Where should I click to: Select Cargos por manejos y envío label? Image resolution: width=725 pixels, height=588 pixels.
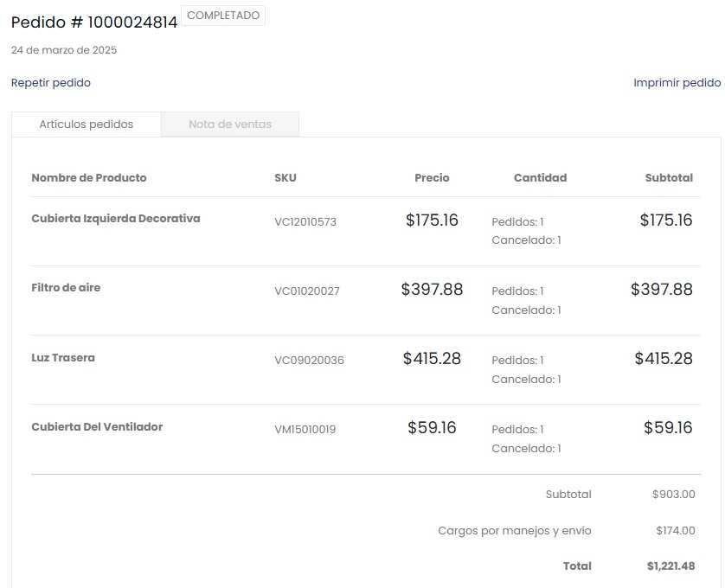point(515,531)
